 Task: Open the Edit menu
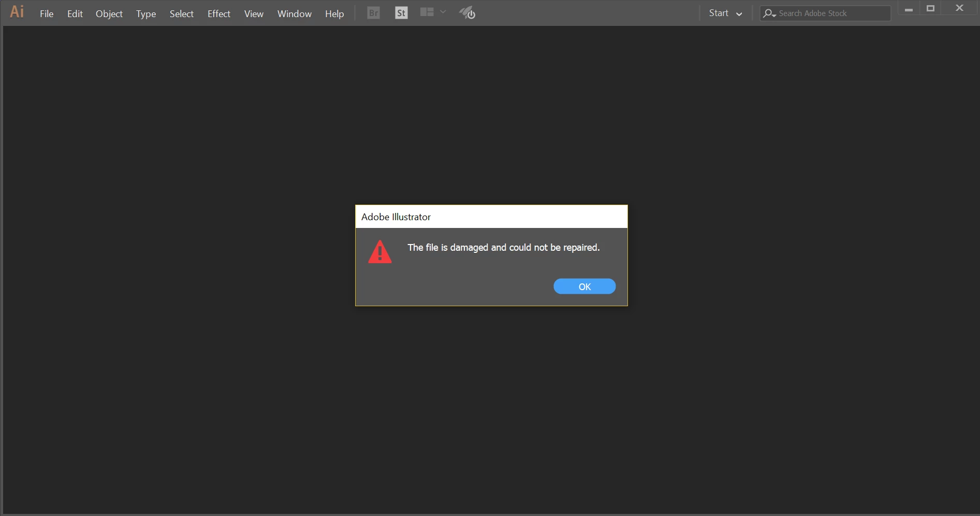click(75, 14)
